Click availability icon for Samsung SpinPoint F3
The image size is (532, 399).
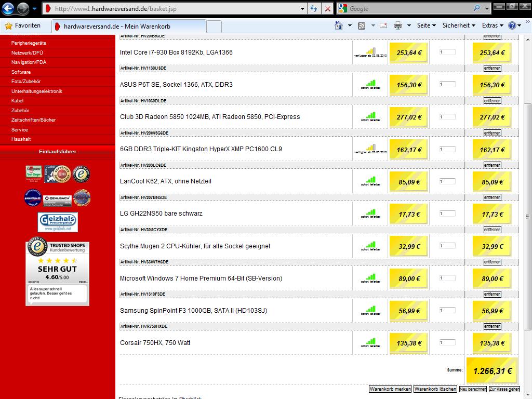tap(371, 309)
